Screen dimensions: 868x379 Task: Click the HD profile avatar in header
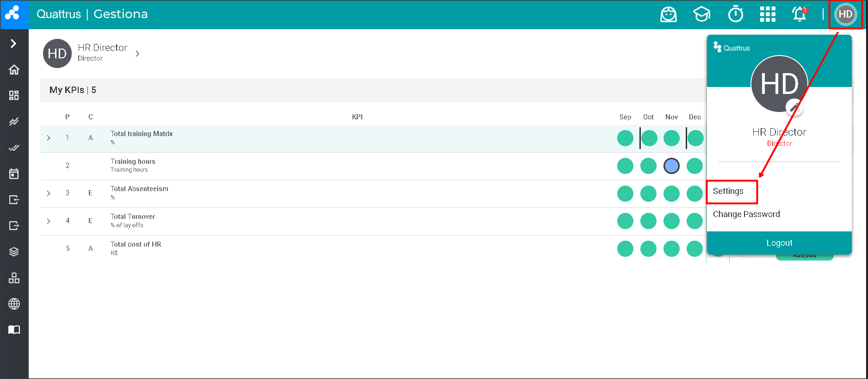845,14
